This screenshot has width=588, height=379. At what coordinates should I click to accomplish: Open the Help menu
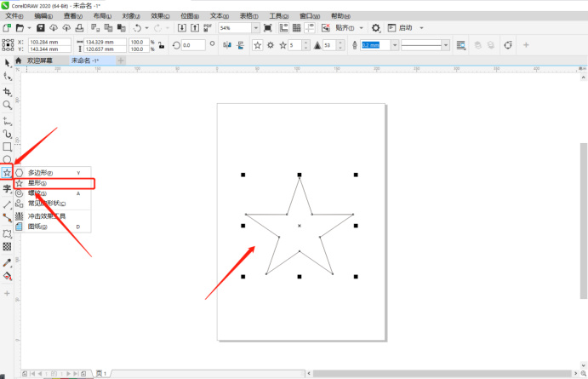click(340, 16)
